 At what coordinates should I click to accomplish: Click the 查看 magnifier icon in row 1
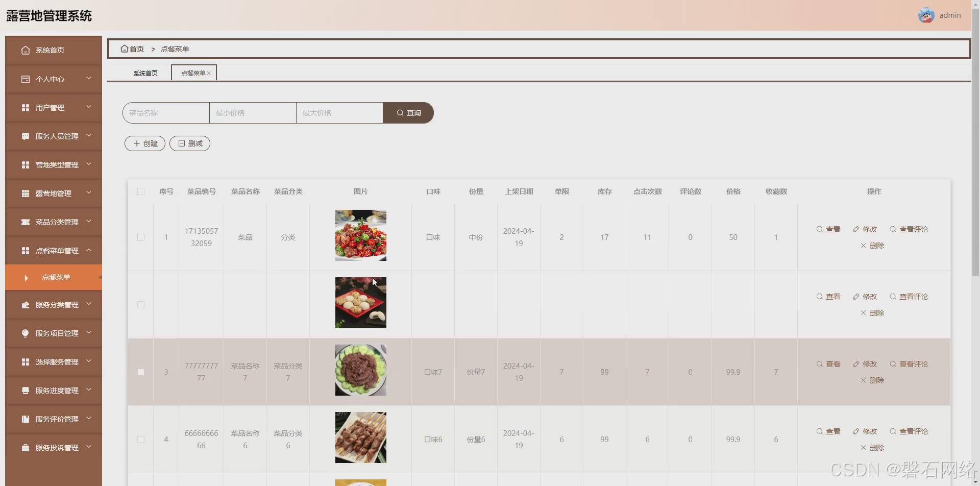pos(819,229)
